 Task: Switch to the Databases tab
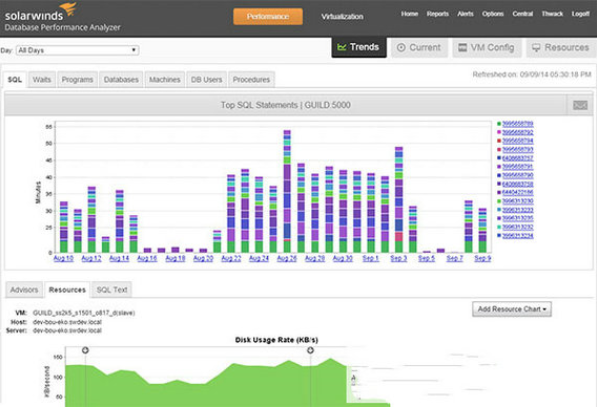tap(121, 80)
